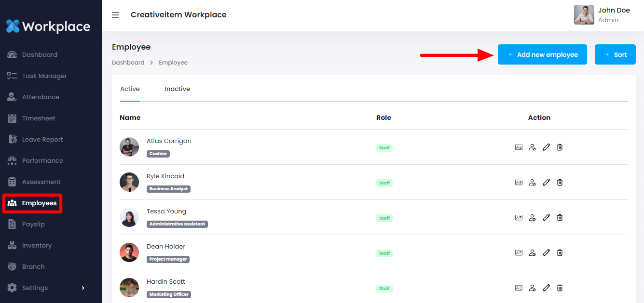Delete Atlas Corrigan with trash icon
This screenshot has width=644, height=303.
[560, 147]
